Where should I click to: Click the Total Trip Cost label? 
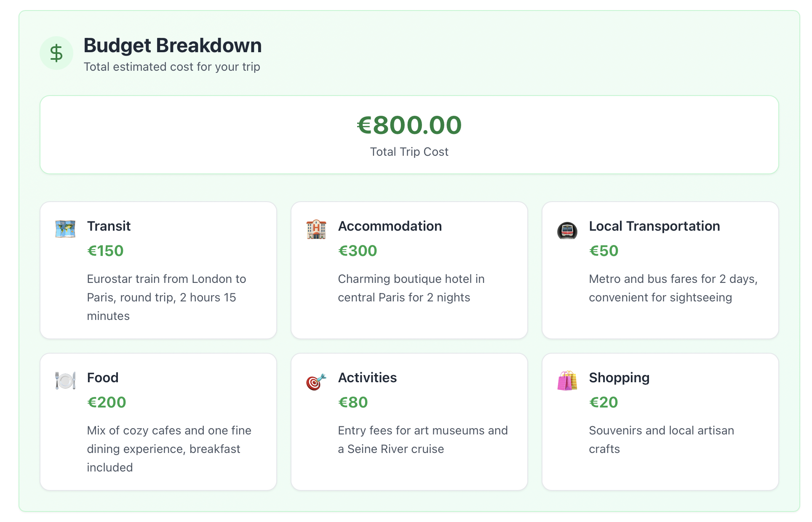pos(409,152)
